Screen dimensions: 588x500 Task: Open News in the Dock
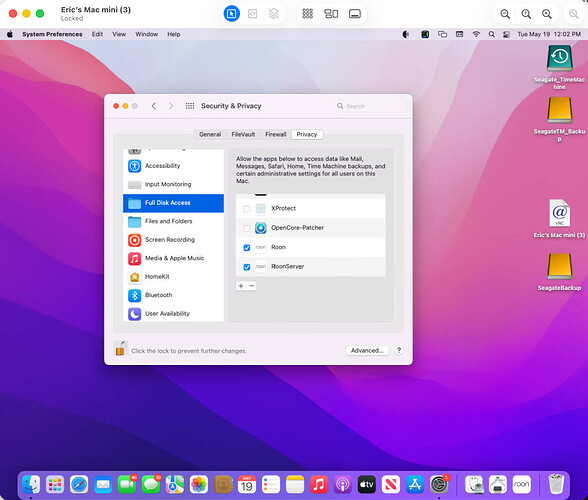[x=391, y=484]
